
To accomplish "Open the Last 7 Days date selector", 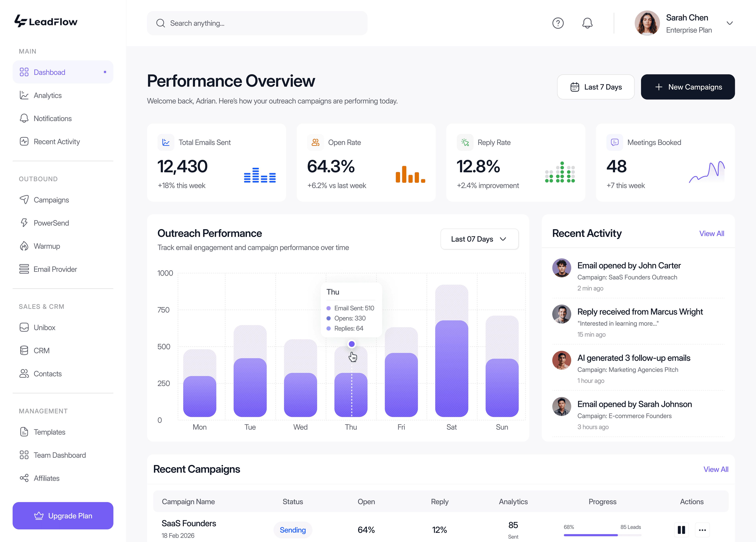I will tap(596, 87).
